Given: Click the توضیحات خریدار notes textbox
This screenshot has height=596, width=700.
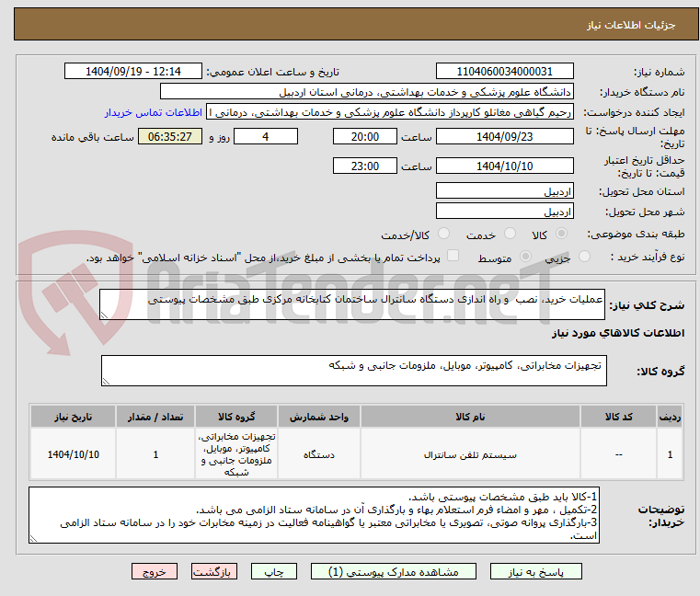Looking at the screenshot, I should click(314, 515).
